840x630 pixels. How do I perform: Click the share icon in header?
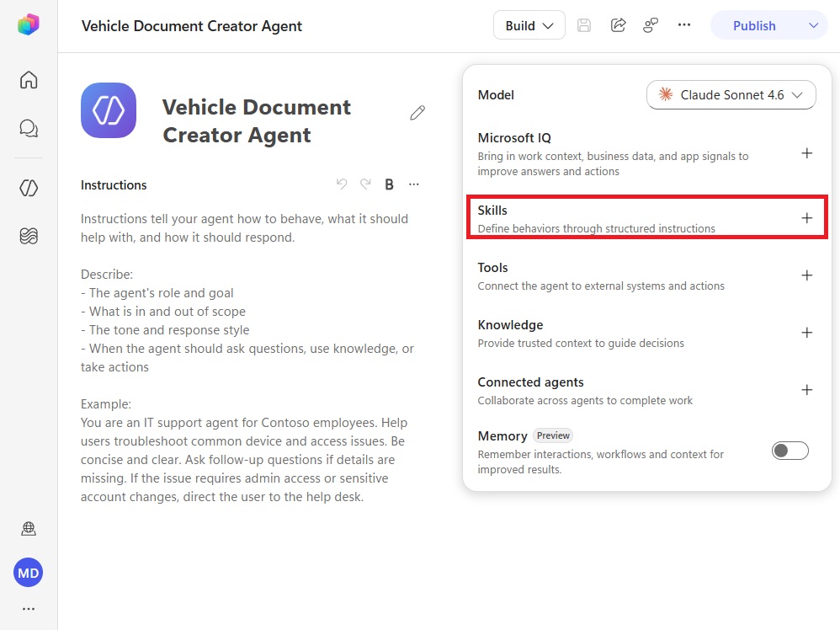pyautogui.click(x=618, y=25)
